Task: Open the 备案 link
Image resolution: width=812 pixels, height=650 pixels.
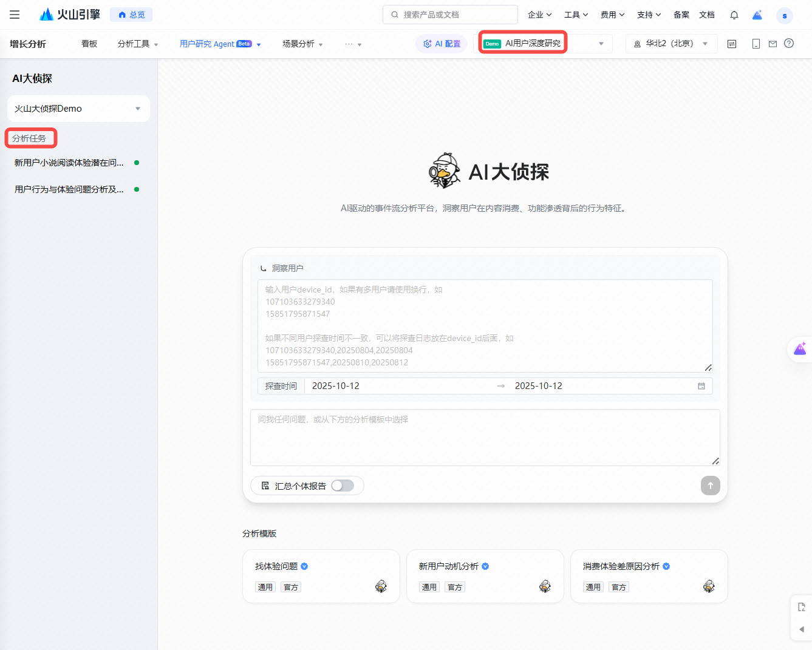Action: point(681,15)
